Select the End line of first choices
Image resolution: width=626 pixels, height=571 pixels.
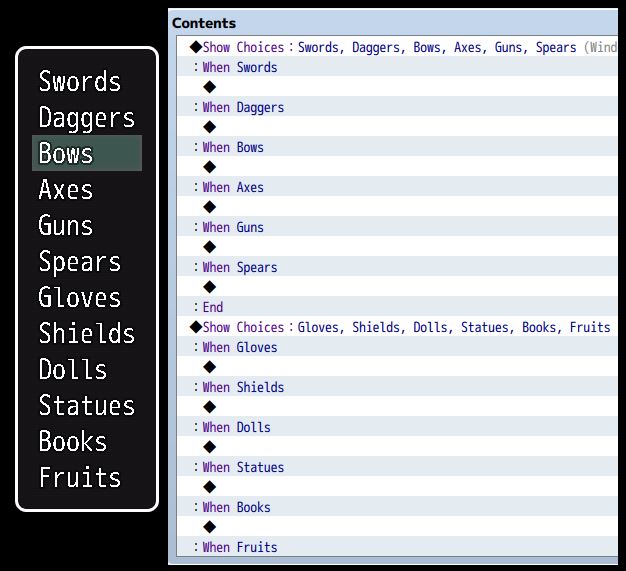pyautogui.click(x=397, y=306)
